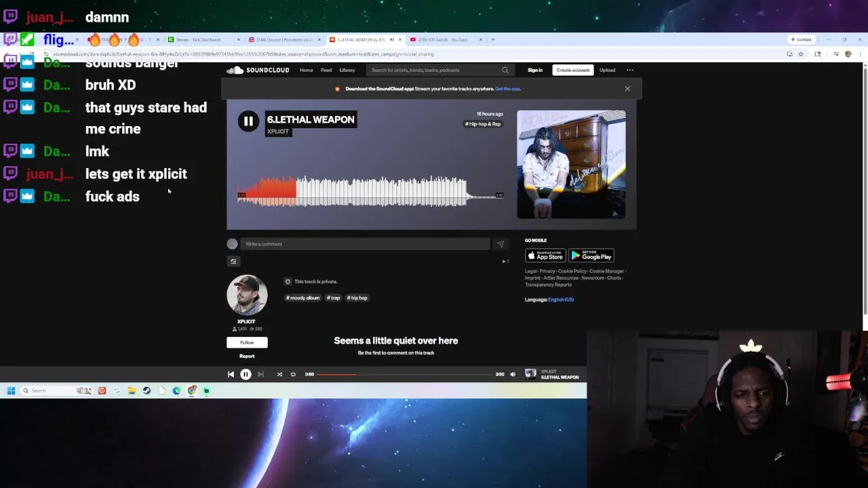868x488 pixels.
Task: Click the 'lets get it xplicit' chat message
Action: coord(136,174)
